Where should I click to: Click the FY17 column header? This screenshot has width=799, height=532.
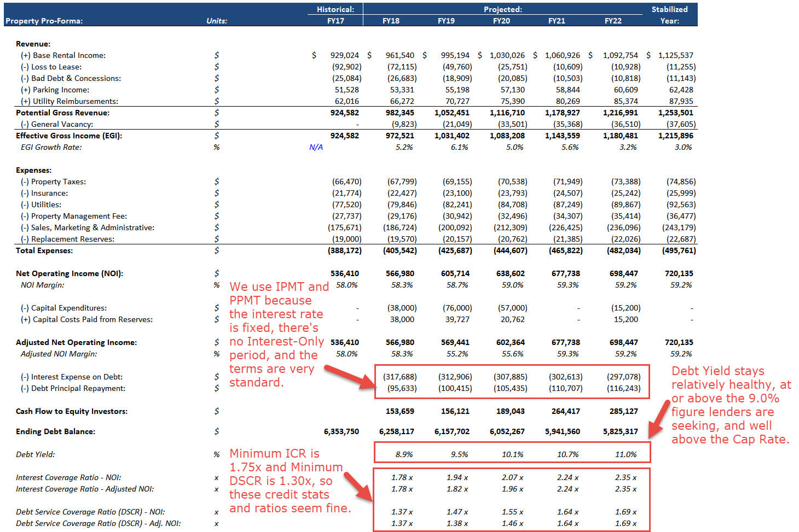(x=335, y=21)
